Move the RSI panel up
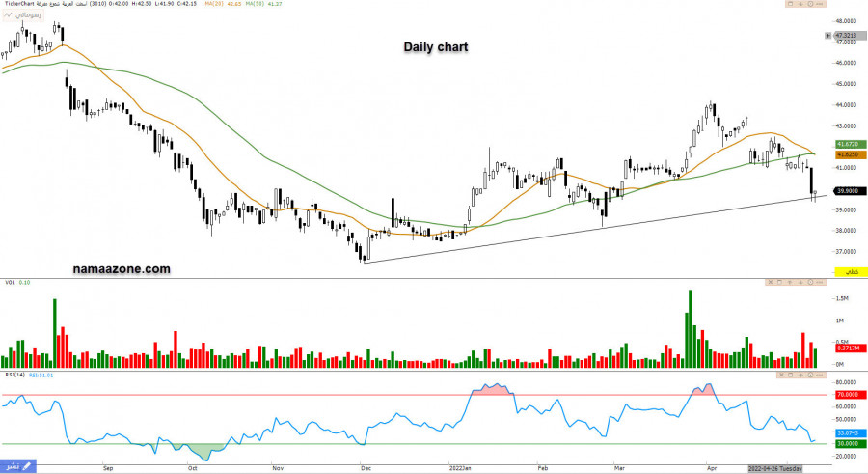The width and height of the screenshot is (868, 474). click(800, 375)
